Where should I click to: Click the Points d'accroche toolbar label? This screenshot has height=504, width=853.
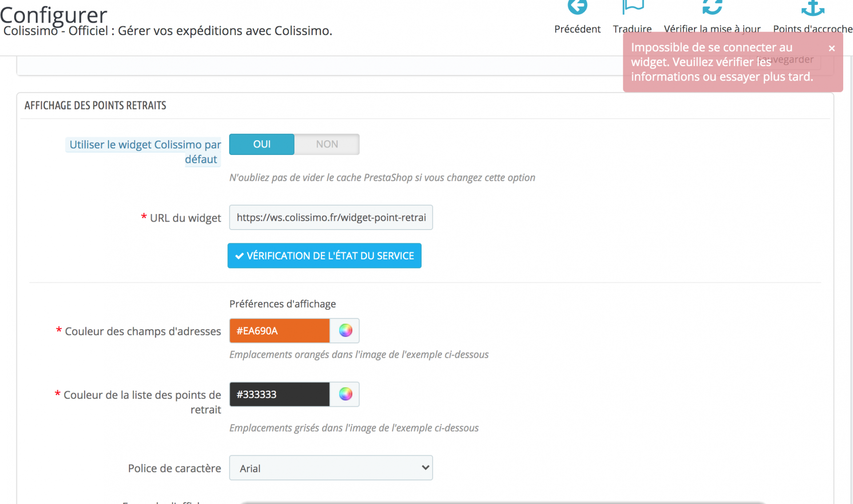pos(813,29)
